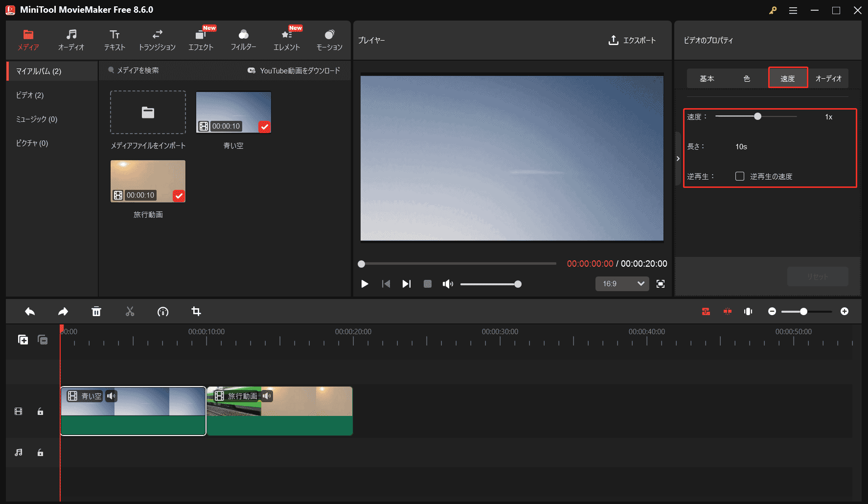Image resolution: width=868 pixels, height=504 pixels.
Task: Lock the video track
Action: pos(40,411)
